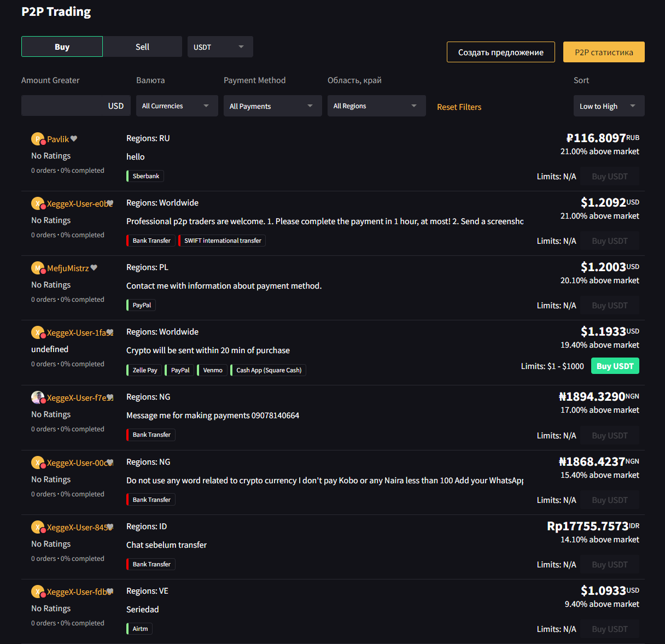665x644 pixels.
Task: Click Pavlik's profile avatar
Action: point(38,139)
